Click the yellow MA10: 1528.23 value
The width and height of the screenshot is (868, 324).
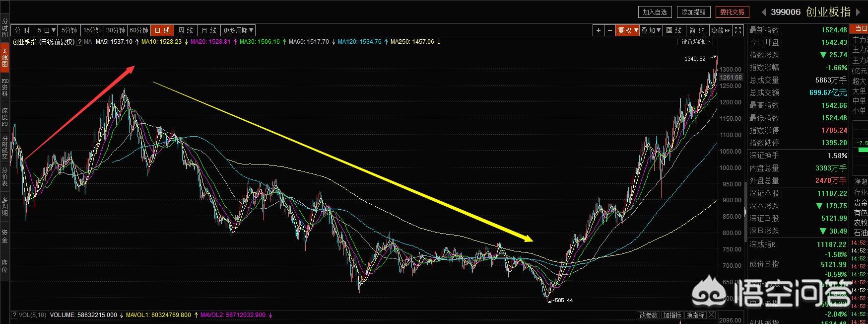tap(161, 42)
